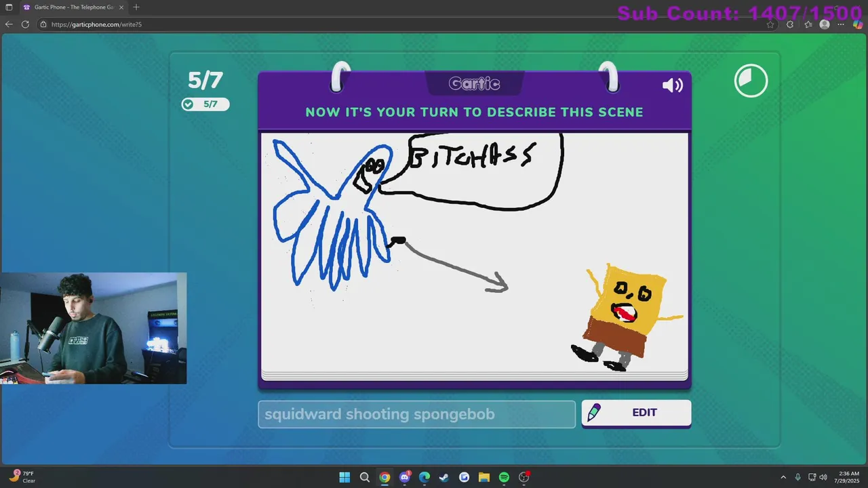The width and height of the screenshot is (868, 488).
Task: Open Spotify from taskbar
Action: click(x=504, y=477)
